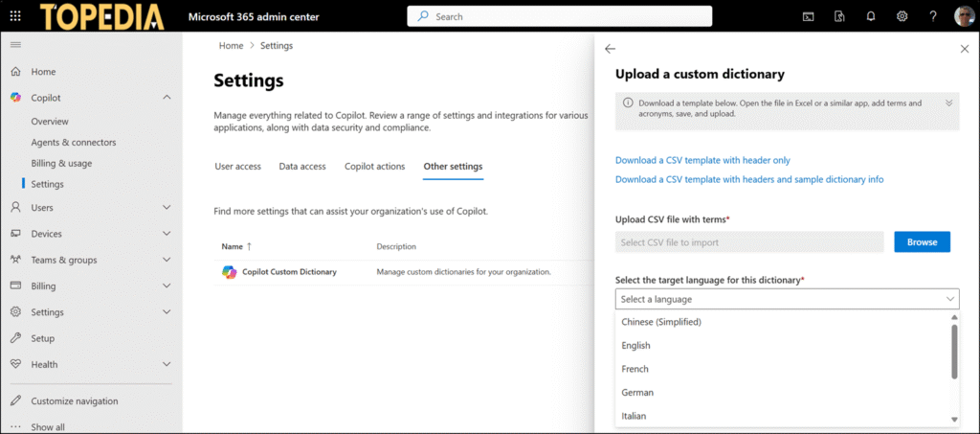Expand the Teams & groups section
The width and height of the screenshot is (980, 434).
(167, 261)
